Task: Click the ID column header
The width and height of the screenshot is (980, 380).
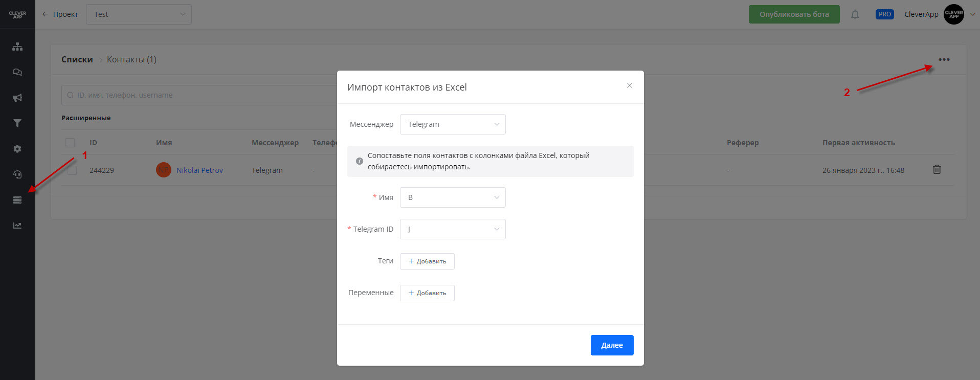Action: click(x=93, y=143)
